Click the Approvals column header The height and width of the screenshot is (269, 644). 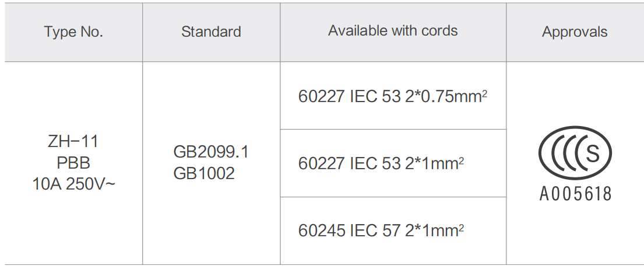(x=575, y=32)
